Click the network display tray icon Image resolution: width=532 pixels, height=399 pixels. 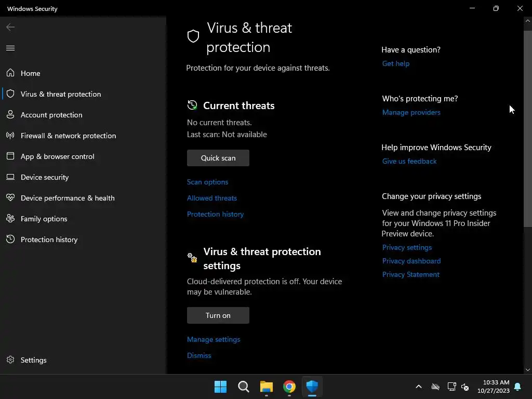click(451, 387)
